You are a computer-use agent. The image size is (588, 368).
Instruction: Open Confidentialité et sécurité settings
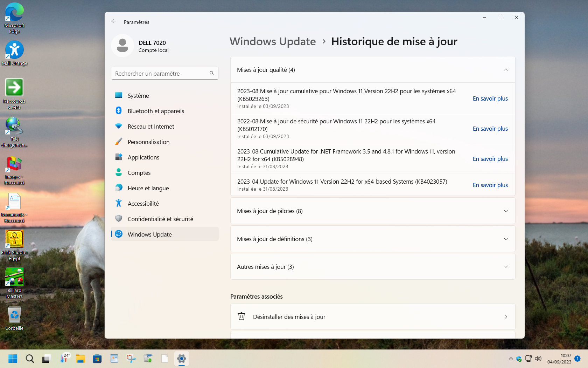(165, 219)
